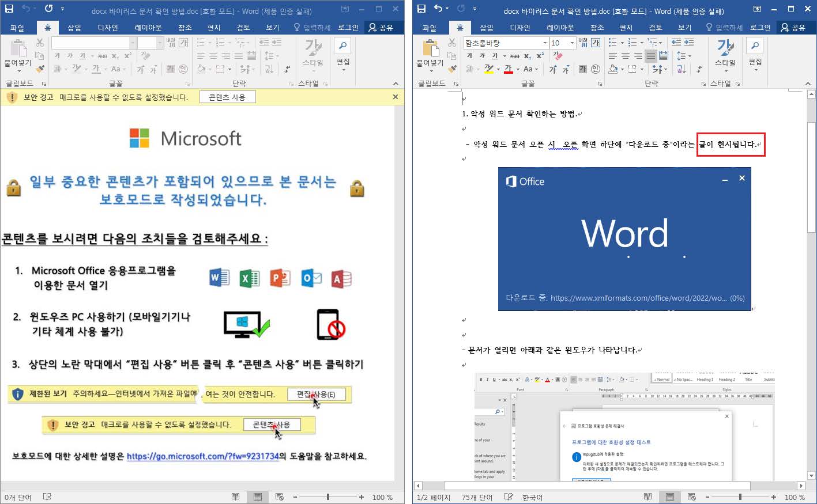Image resolution: width=817 pixels, height=504 pixels.
Task: Click yellow highlight color in right window
Action: tap(489, 69)
